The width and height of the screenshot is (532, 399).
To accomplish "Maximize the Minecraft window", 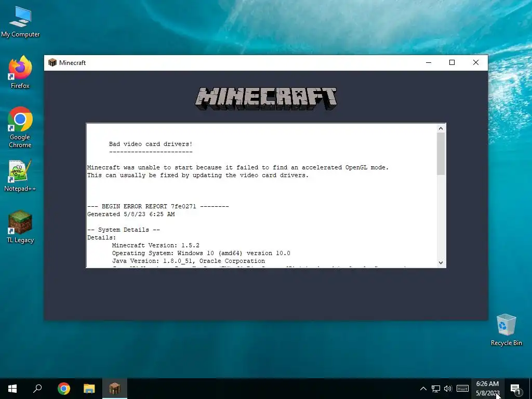I will [452, 62].
